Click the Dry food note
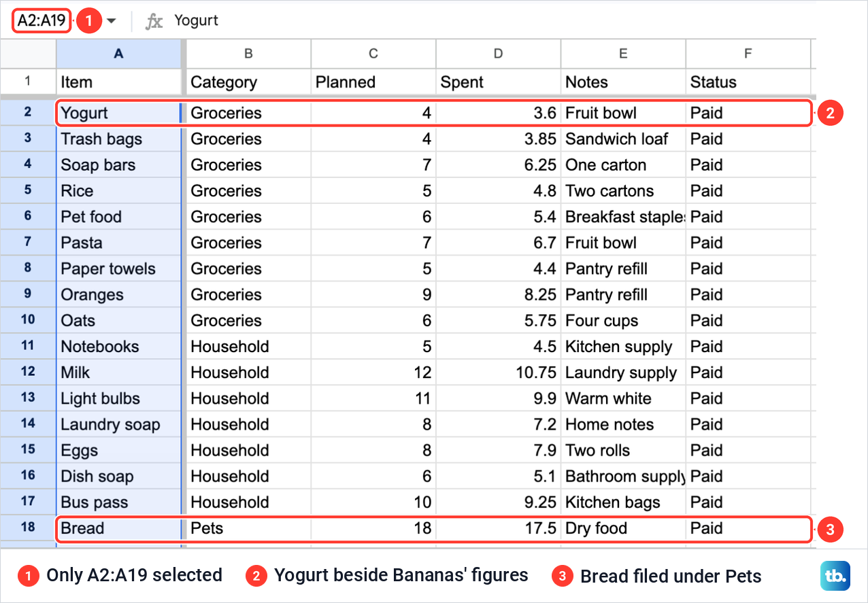 623,528
